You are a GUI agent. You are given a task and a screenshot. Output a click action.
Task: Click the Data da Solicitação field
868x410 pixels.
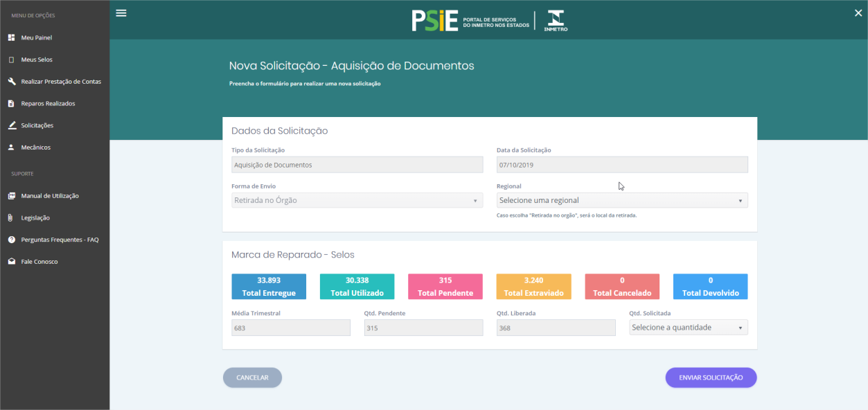622,165
